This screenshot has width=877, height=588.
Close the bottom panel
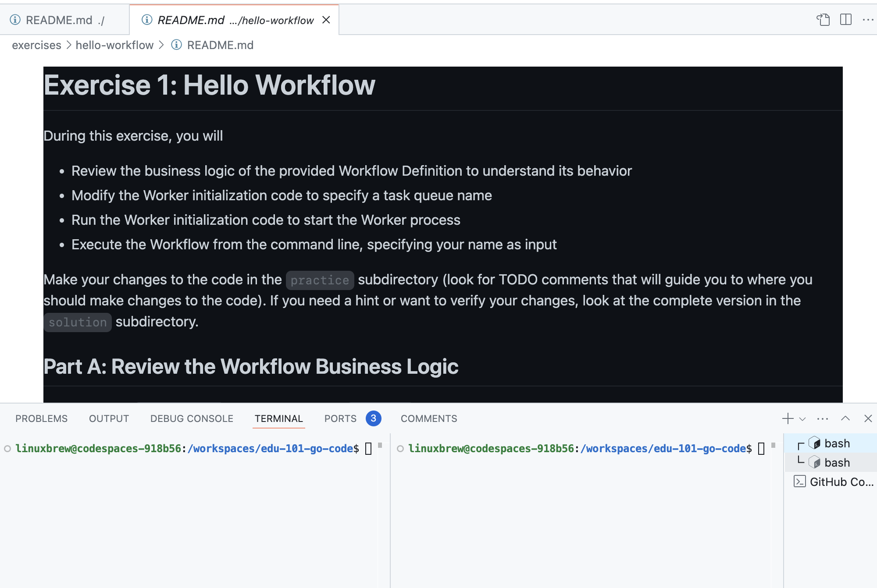pyautogui.click(x=868, y=418)
